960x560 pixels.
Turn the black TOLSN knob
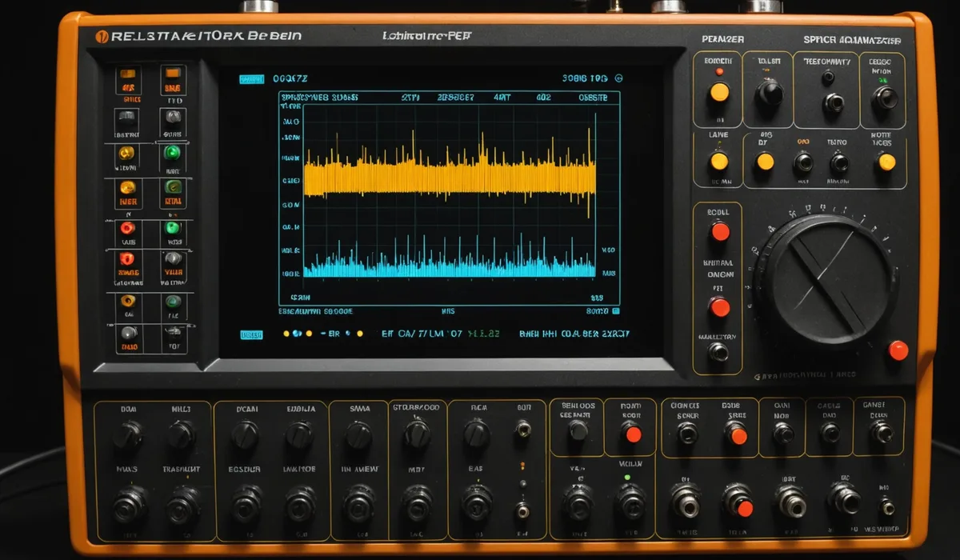point(770,93)
